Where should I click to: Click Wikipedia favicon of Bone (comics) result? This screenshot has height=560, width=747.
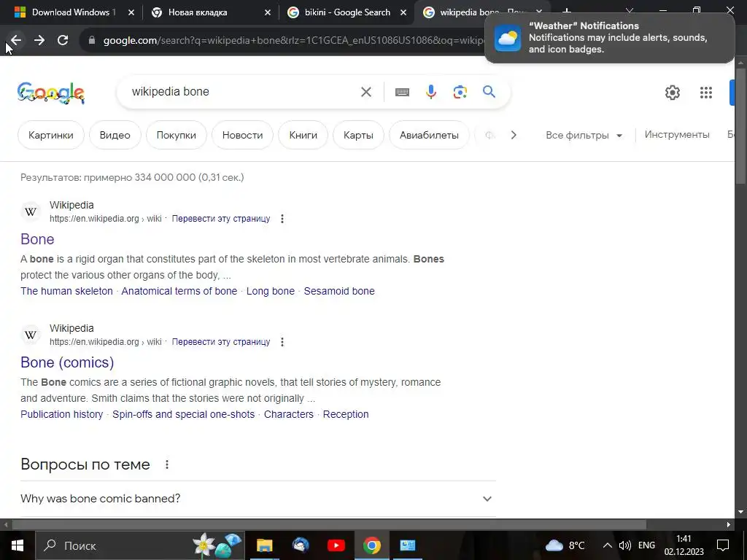pyautogui.click(x=31, y=335)
